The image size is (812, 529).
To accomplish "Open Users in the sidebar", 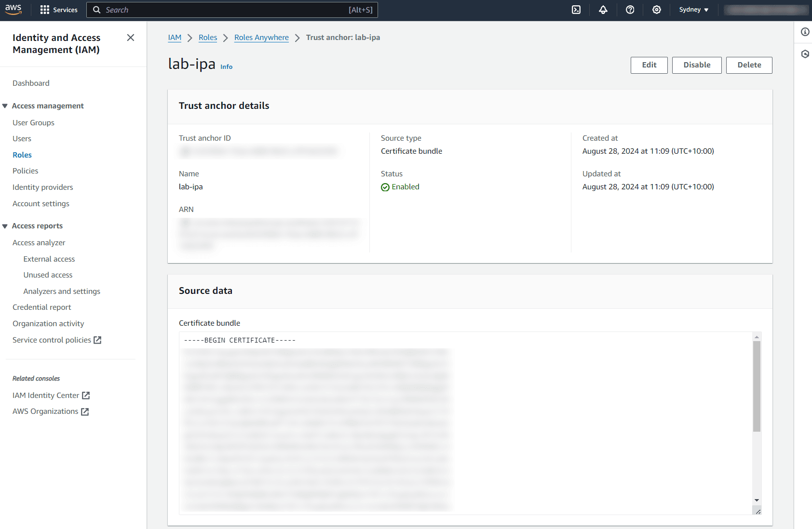I will [22, 139].
